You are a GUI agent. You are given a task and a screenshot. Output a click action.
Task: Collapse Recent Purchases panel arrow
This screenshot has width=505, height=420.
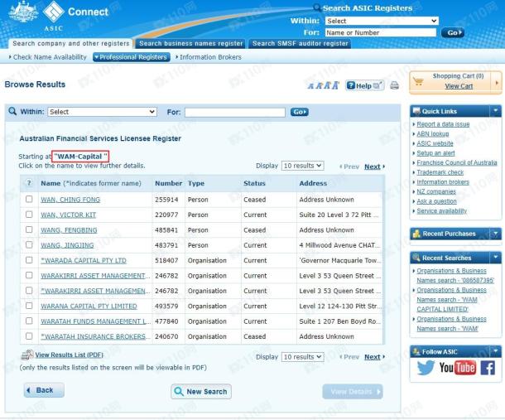click(x=495, y=234)
